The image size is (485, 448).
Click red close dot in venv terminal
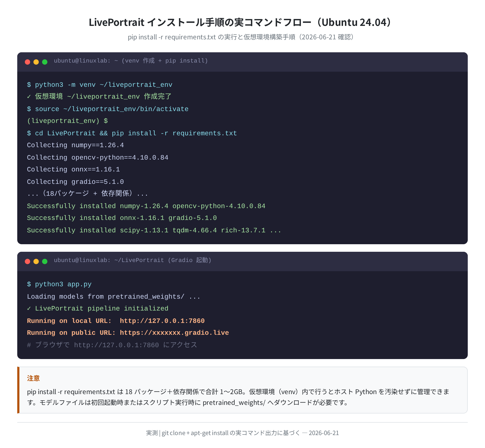coord(27,62)
